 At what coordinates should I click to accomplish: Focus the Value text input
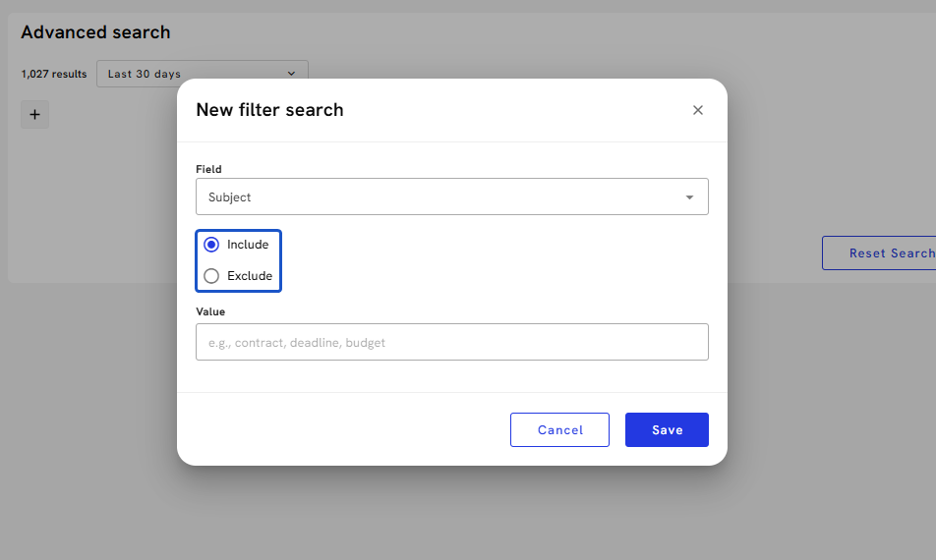pos(451,342)
